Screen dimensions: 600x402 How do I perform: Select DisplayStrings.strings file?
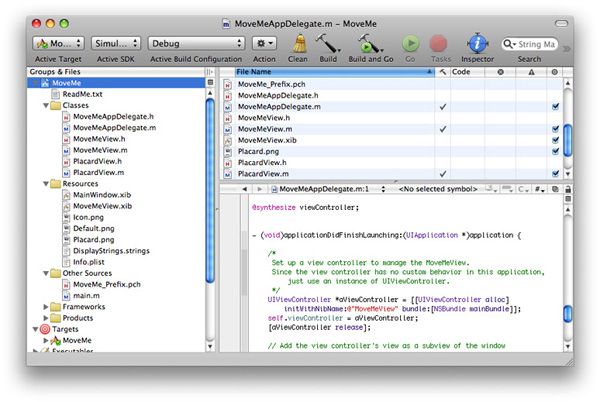click(x=111, y=251)
